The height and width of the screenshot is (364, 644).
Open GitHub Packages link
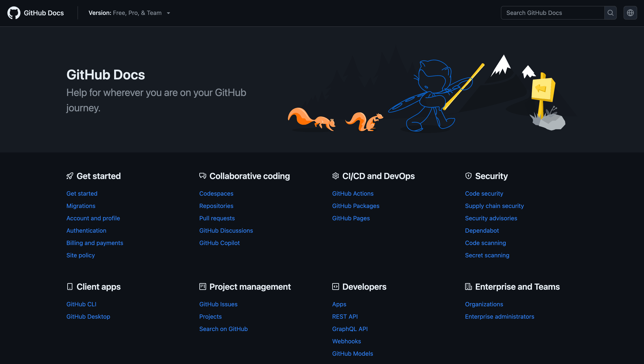point(356,206)
